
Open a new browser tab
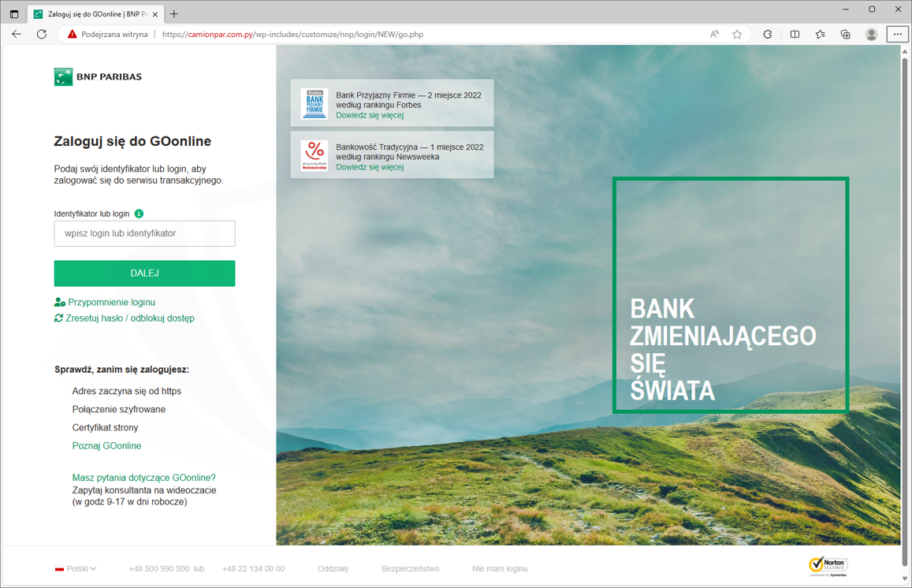[174, 14]
